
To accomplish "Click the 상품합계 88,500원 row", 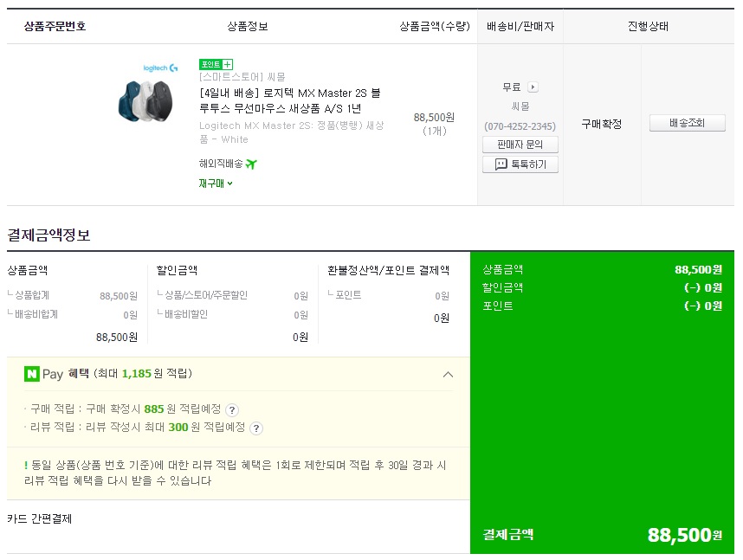I will (73, 296).
